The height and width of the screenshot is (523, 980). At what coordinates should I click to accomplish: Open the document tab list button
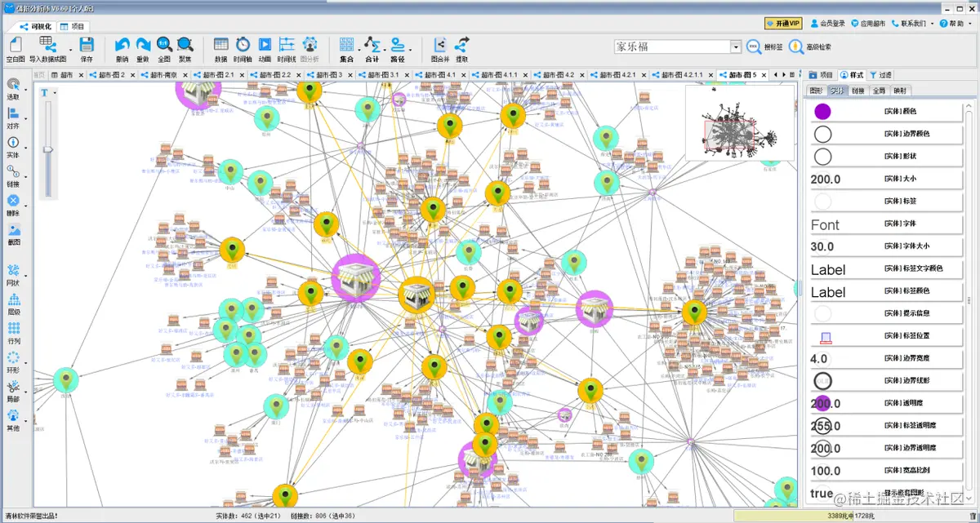pyautogui.click(x=791, y=74)
